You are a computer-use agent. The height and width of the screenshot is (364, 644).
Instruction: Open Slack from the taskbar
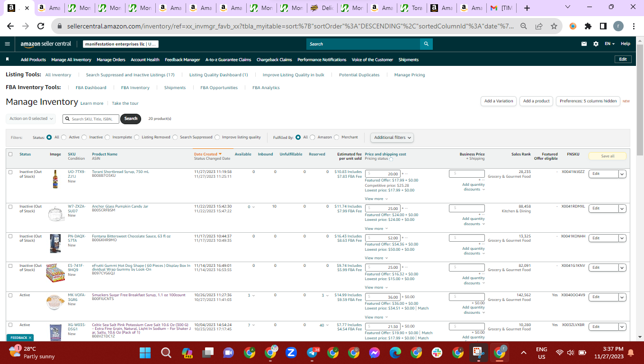tap(437, 353)
